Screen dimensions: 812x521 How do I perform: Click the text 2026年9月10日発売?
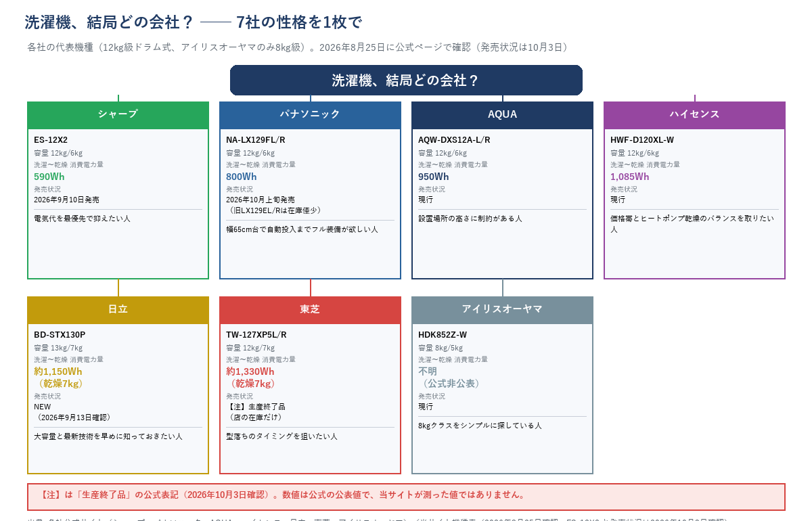66,200
